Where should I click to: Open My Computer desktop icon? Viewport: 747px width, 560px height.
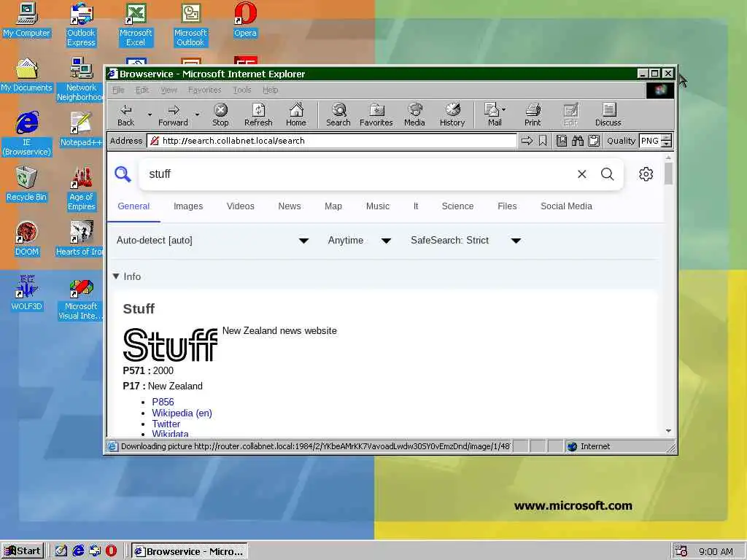(27, 20)
